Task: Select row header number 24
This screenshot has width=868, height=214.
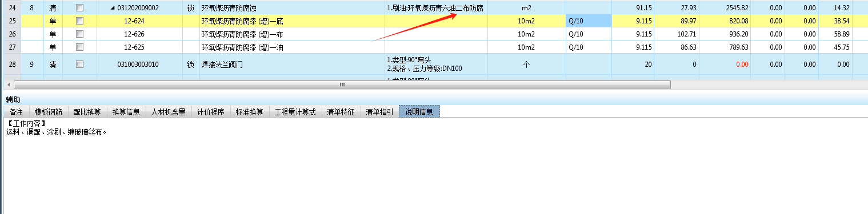Action: [x=13, y=8]
